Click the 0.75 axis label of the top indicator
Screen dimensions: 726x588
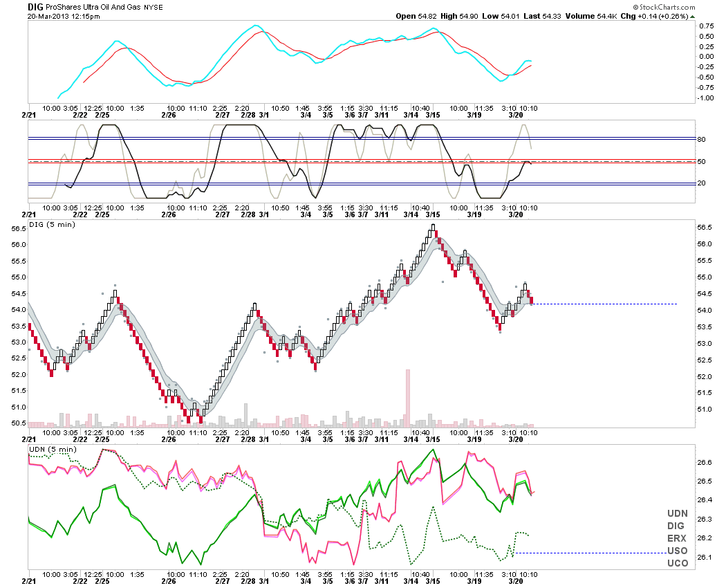tap(707, 26)
